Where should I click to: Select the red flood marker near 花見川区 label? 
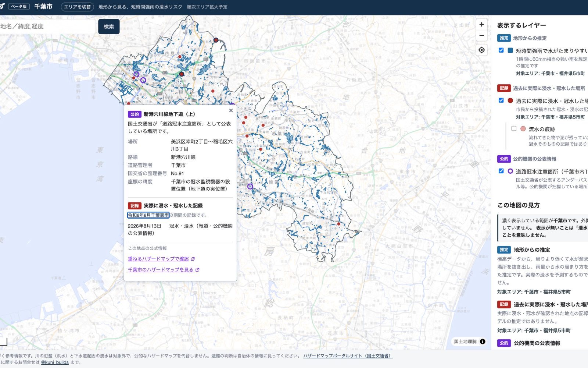(180, 57)
